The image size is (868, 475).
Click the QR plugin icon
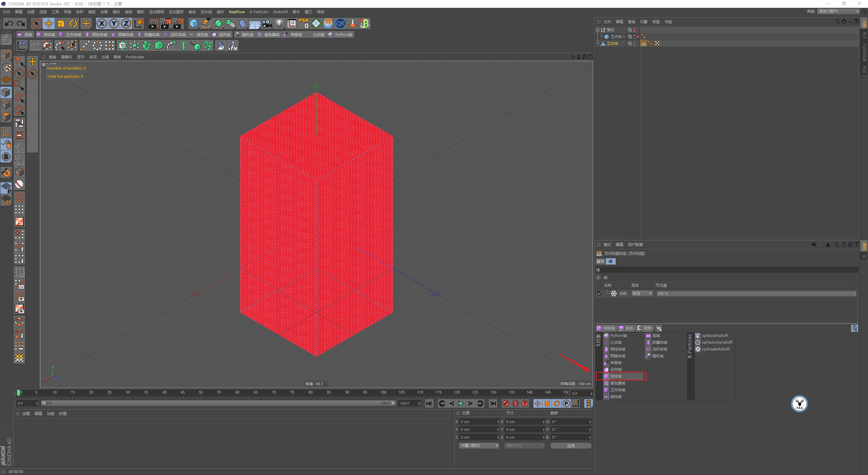point(340,23)
